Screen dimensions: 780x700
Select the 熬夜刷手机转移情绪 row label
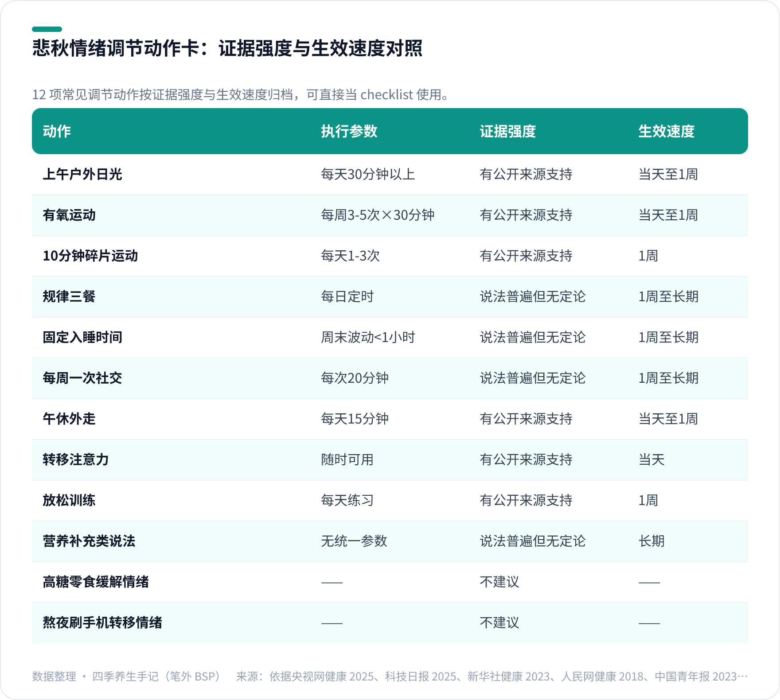102,622
